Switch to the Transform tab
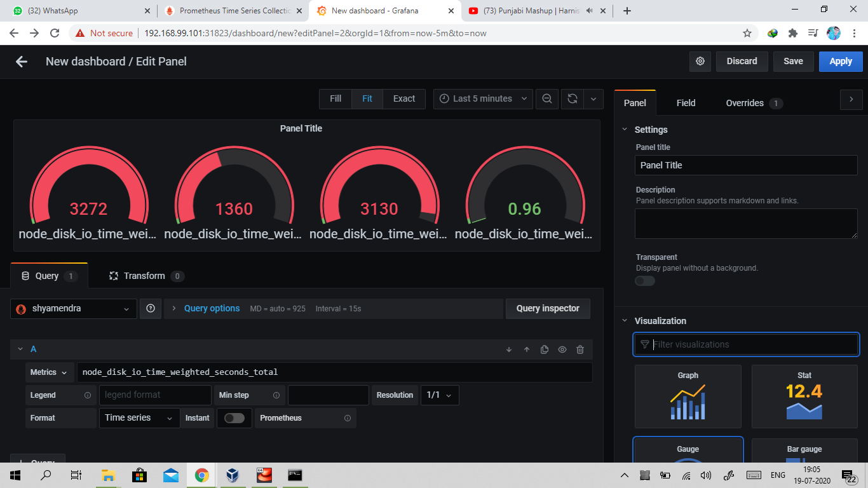 (145, 275)
